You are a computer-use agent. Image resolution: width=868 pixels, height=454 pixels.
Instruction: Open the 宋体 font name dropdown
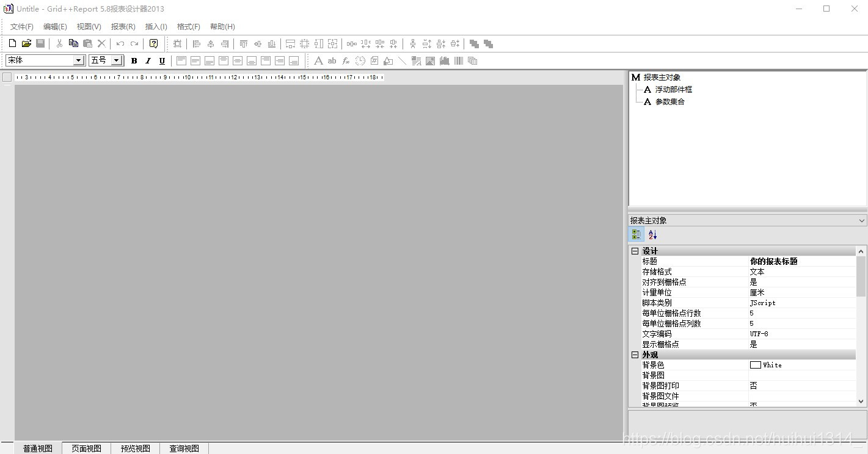click(x=78, y=60)
